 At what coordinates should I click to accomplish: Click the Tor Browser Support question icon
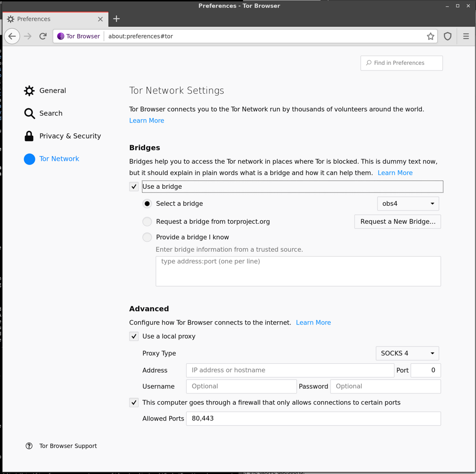29,446
